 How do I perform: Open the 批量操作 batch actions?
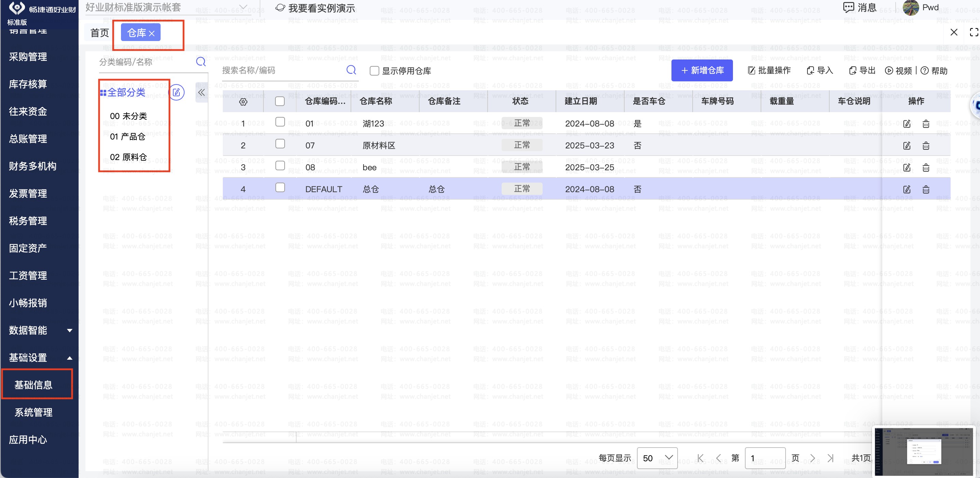click(769, 70)
